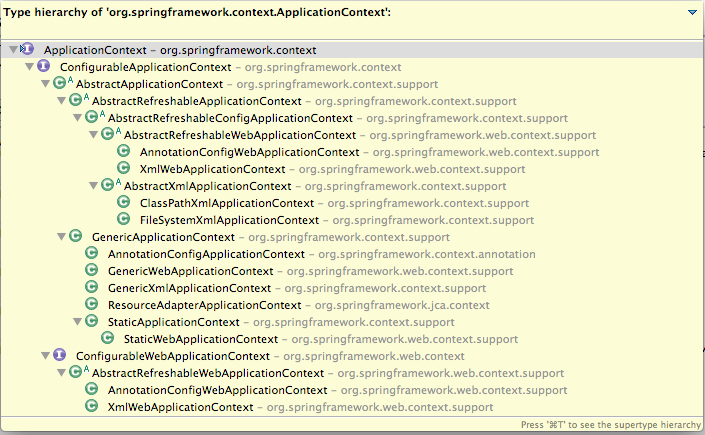The image size is (705, 435).
Task: Click the ApplicationContext interface icon
Action: tap(27, 49)
